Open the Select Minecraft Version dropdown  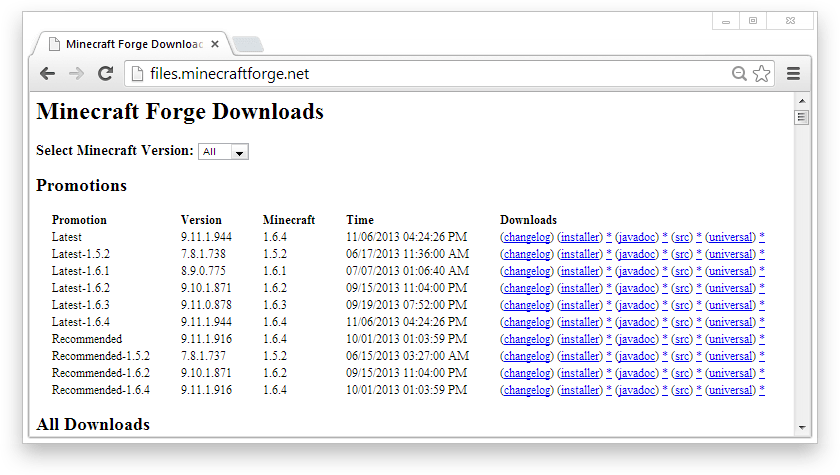pos(223,152)
